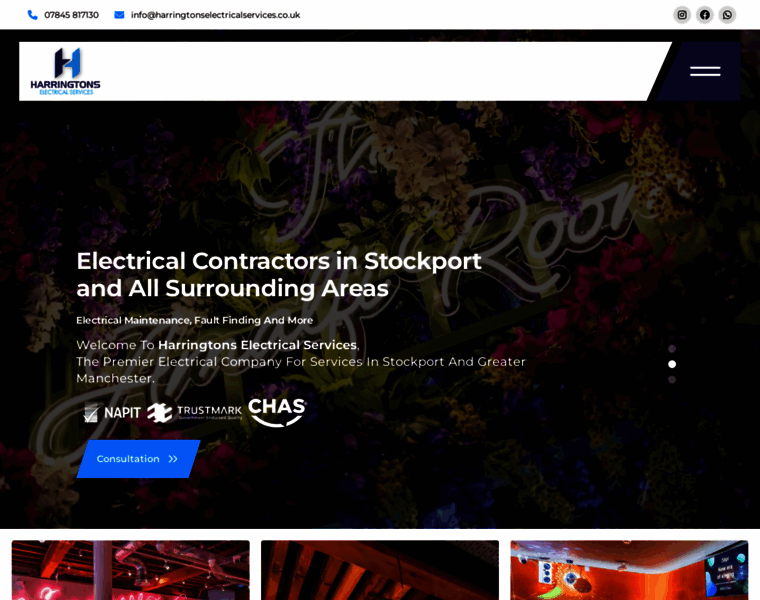Open the right red-lit room thumbnail
760x600 pixels.
[629, 570]
